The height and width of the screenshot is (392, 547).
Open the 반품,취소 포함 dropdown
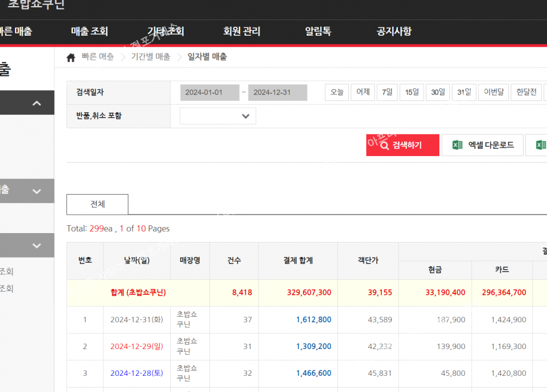pyautogui.click(x=218, y=116)
